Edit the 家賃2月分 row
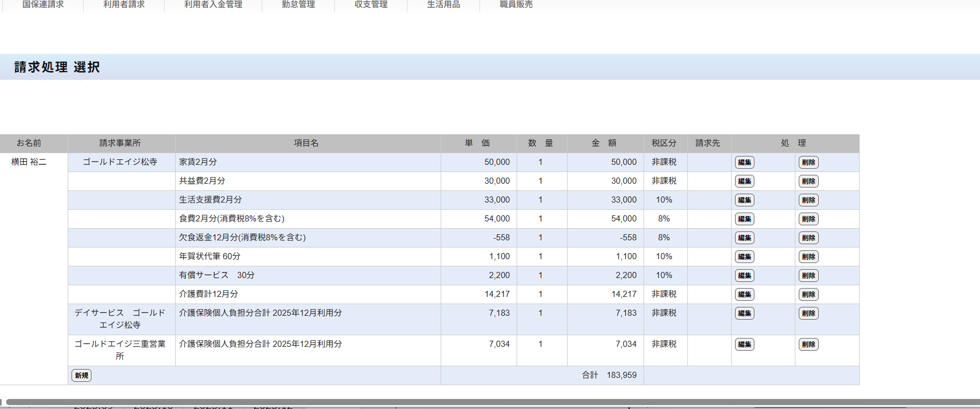The image size is (980, 409). [744, 163]
